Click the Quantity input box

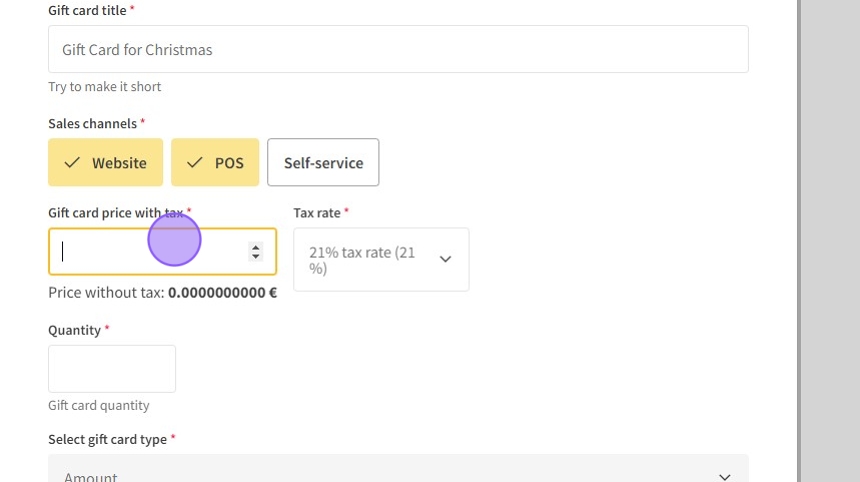112,369
